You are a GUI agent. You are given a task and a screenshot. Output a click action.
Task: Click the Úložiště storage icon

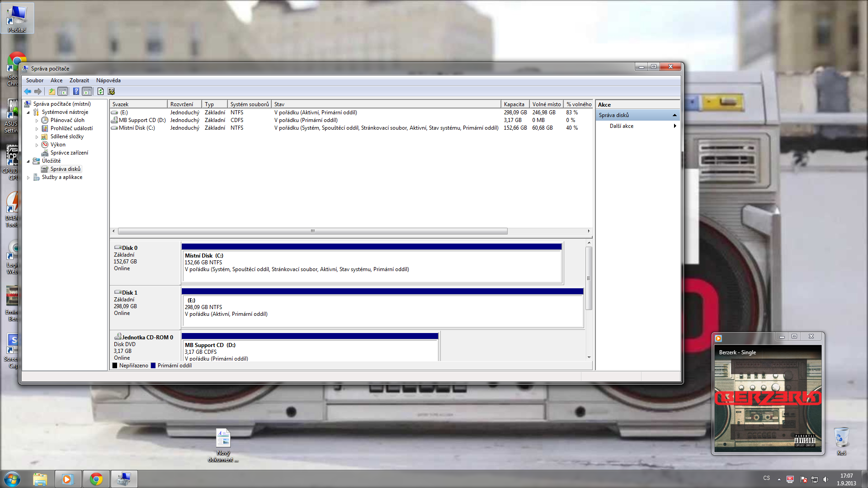click(x=36, y=161)
